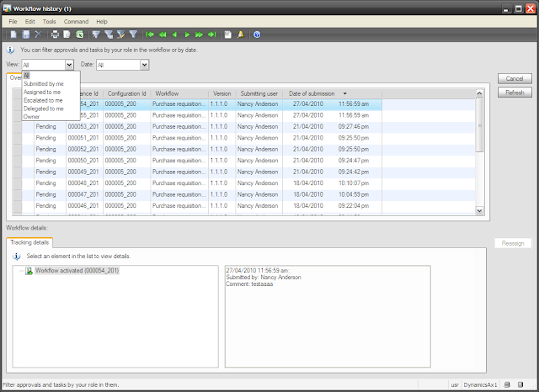Screen dimensions: 539x392
Task: Sort by Configuration Id column header
Action: [126, 93]
